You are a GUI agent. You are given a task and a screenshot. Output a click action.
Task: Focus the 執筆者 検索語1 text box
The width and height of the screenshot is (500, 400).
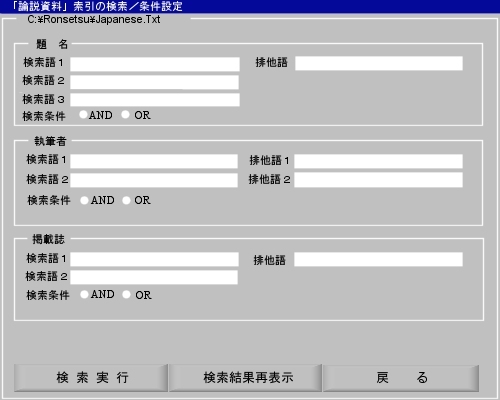(154, 161)
